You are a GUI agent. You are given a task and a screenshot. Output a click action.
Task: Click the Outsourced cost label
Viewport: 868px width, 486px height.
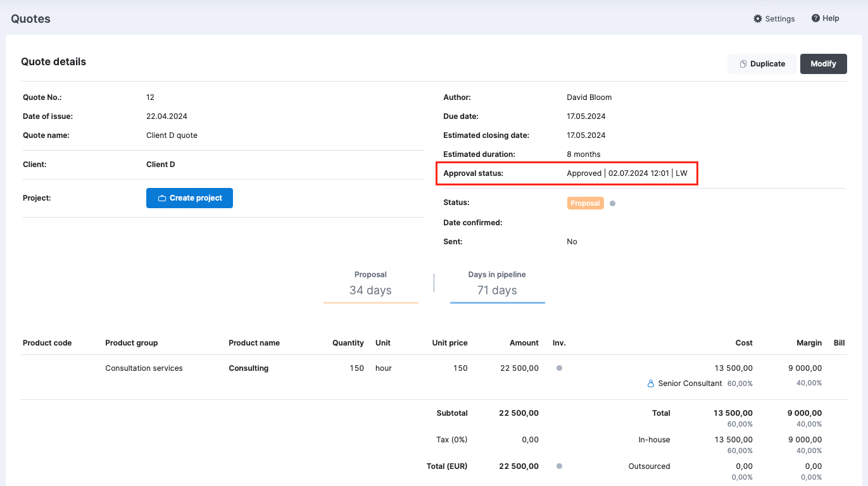click(649, 466)
